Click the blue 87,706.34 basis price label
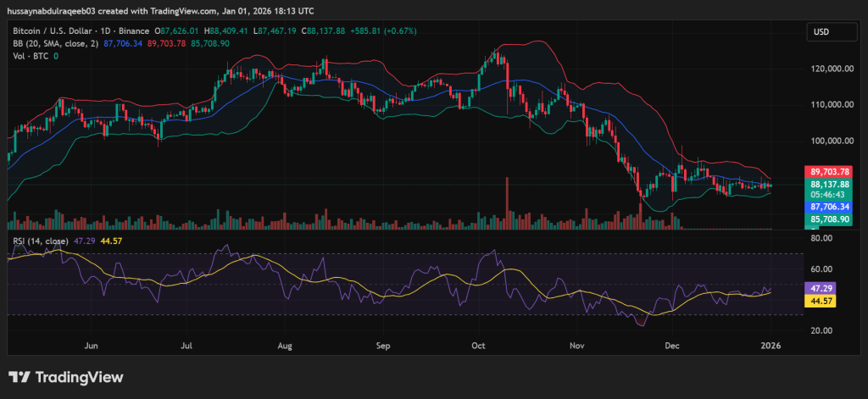 pyautogui.click(x=832, y=206)
